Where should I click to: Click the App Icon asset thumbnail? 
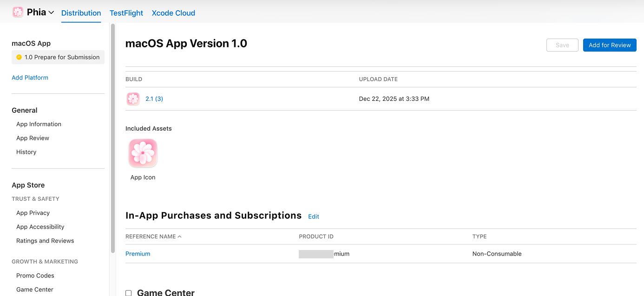143,153
